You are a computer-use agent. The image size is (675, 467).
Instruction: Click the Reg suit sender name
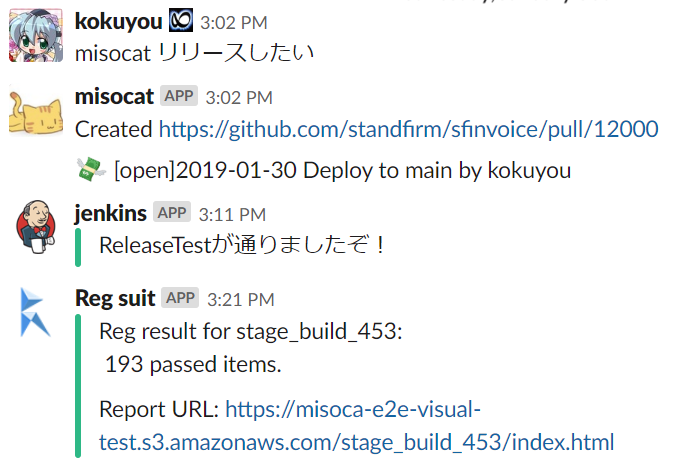[x=115, y=298]
